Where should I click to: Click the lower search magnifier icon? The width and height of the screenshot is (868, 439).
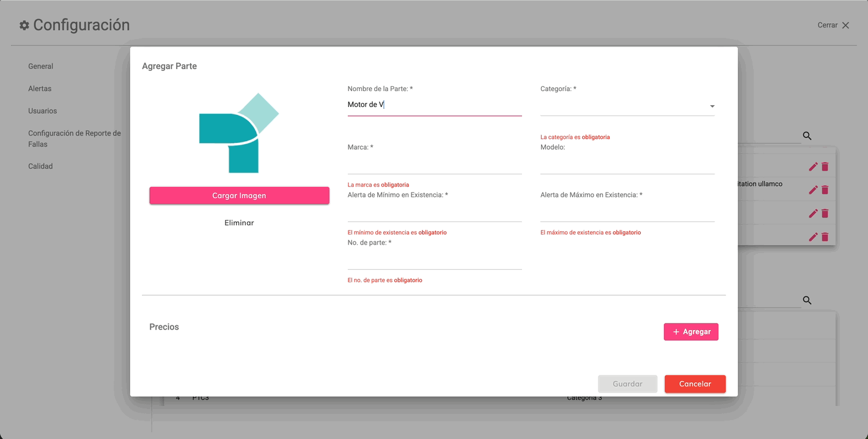807,300
